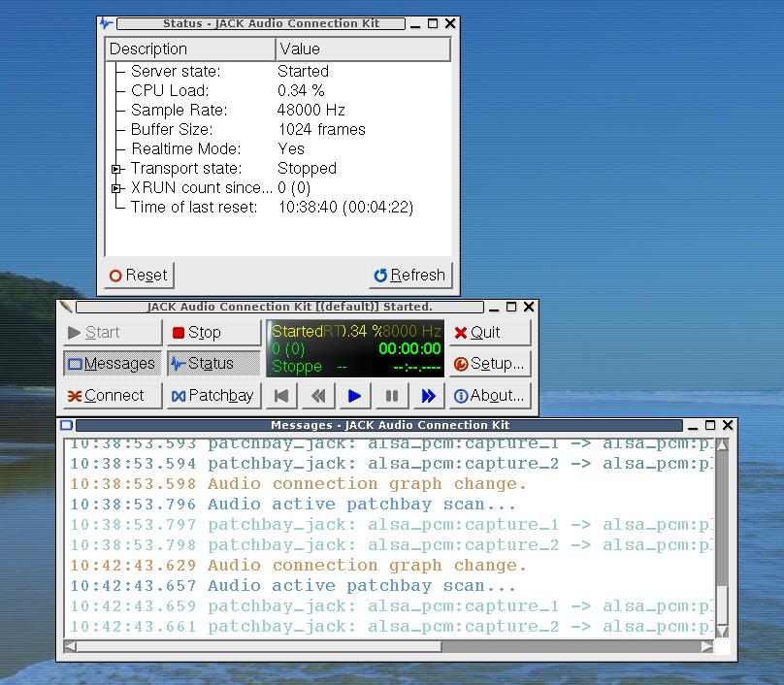Click the 10:42:43.629 graph change message
The height and width of the screenshot is (685, 784).
[x=299, y=565]
